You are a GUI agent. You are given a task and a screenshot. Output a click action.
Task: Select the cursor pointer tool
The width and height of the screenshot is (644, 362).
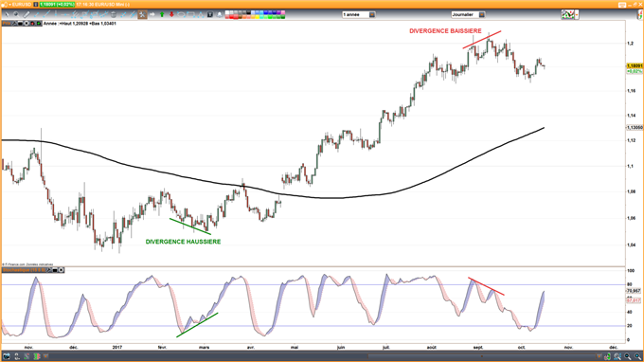[7, 14]
